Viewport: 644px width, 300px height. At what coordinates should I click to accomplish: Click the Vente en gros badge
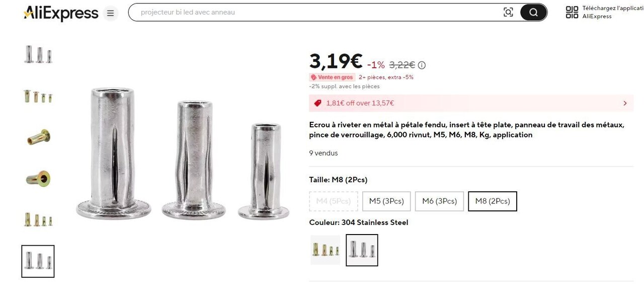(x=332, y=78)
